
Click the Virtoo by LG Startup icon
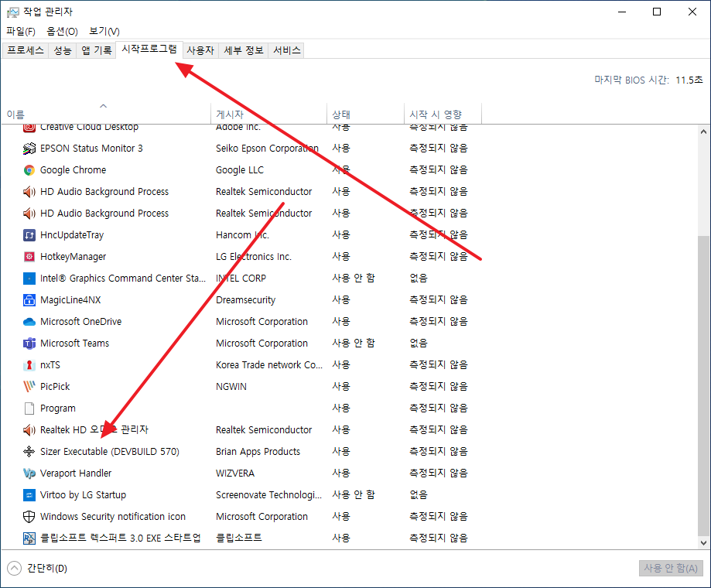click(x=29, y=495)
